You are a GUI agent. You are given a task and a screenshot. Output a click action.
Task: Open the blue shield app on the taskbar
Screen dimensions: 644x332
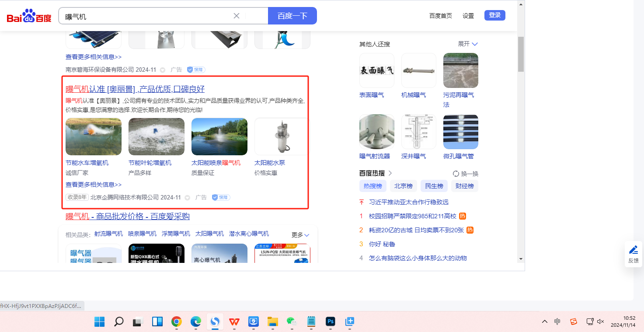pos(254,322)
